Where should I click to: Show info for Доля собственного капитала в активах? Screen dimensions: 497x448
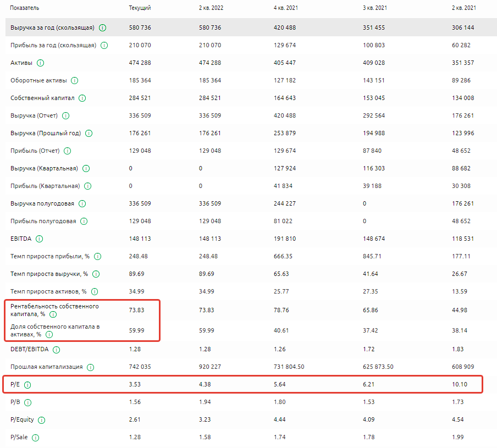49,334
